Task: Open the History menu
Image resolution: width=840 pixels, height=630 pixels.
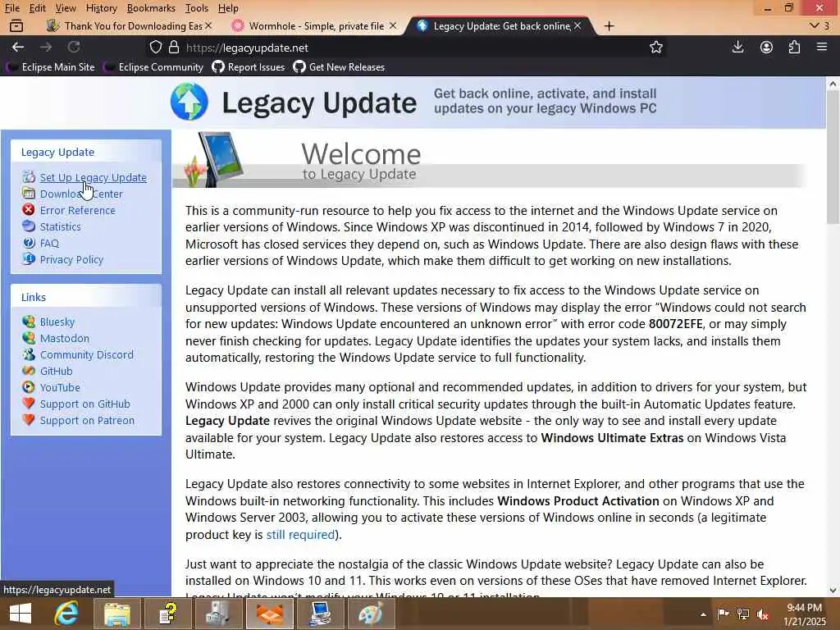Action: coord(101,8)
